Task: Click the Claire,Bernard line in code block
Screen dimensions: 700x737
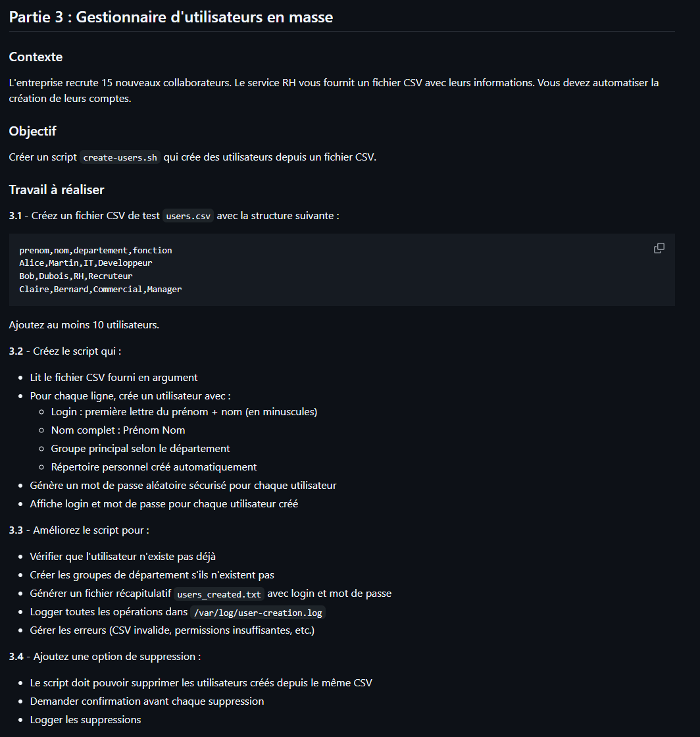Action: click(101, 290)
